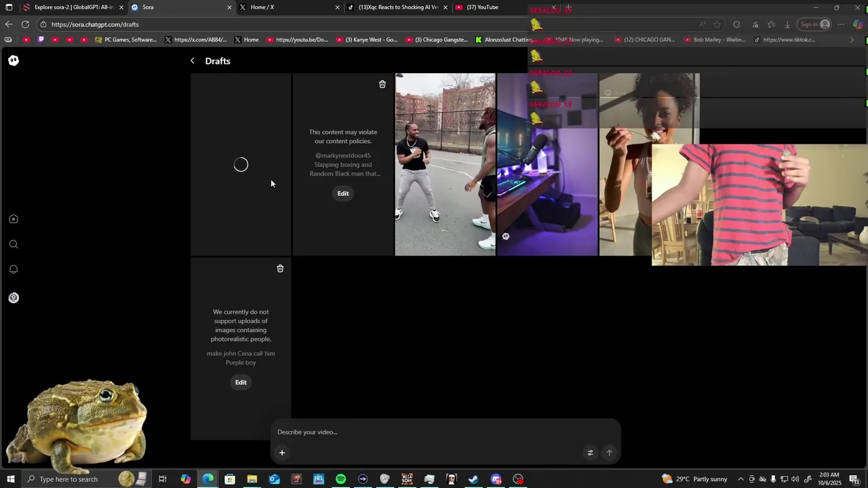This screenshot has width=868, height=488.
Task: Edit the Slapping boxing draft
Action: [343, 193]
